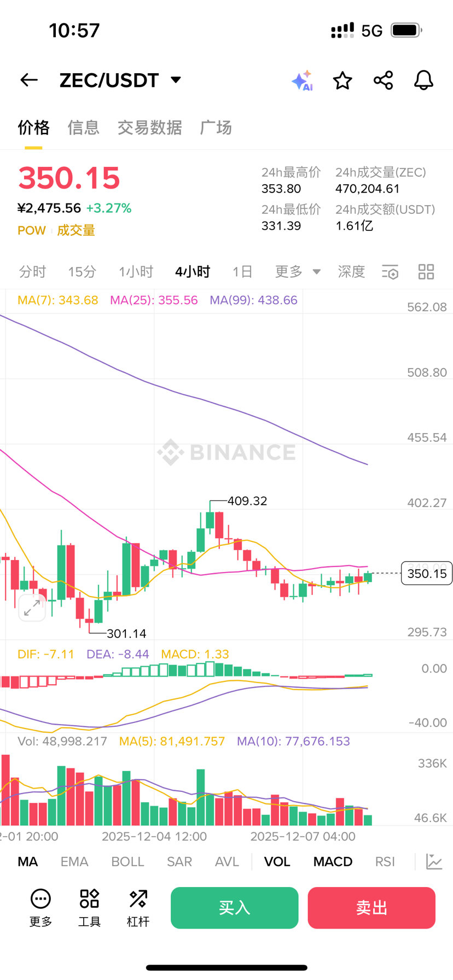
Task: Open the AI analysis sparkle icon
Action: (x=302, y=80)
